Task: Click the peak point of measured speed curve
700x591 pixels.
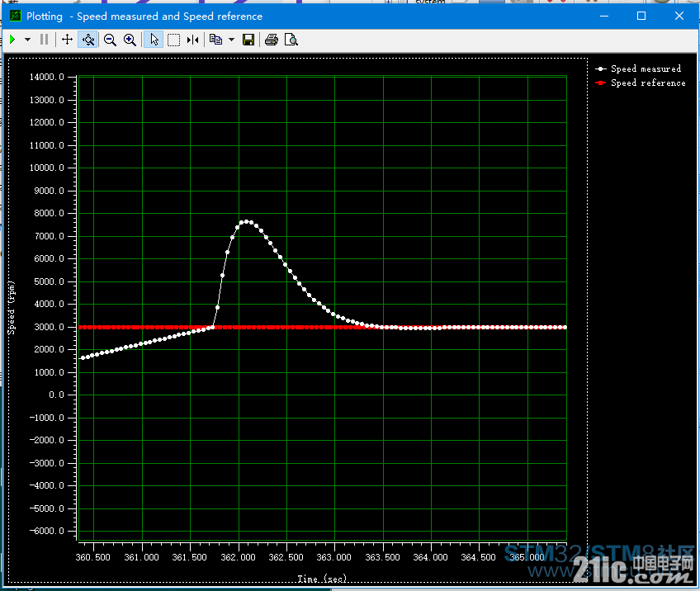Action: pos(247,221)
